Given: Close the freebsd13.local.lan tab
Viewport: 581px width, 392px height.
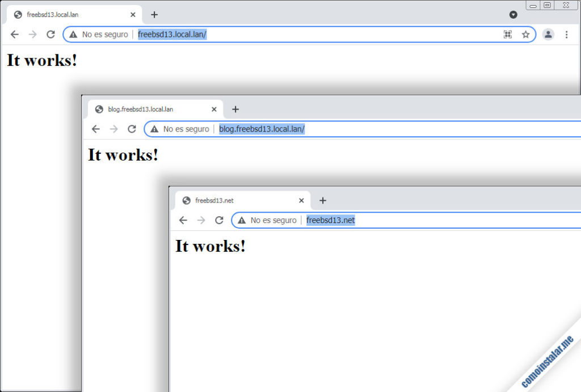Looking at the screenshot, I should [133, 15].
